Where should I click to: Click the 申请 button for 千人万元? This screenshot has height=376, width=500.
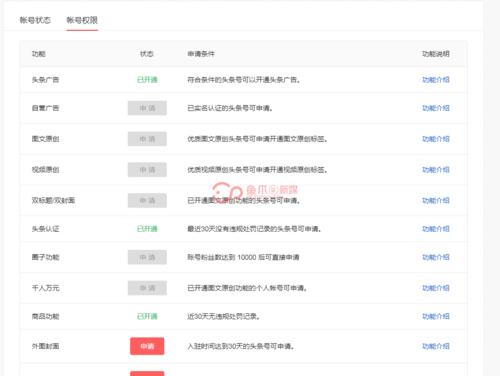tap(147, 288)
